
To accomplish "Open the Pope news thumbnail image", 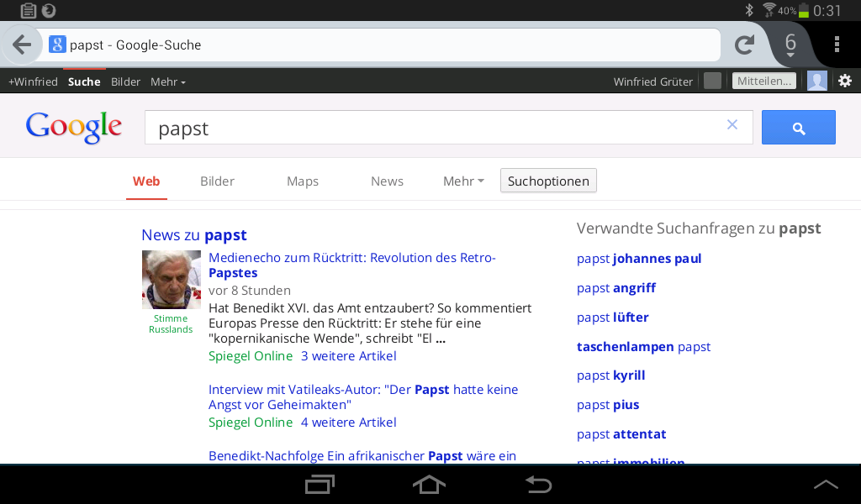I will (171, 280).
